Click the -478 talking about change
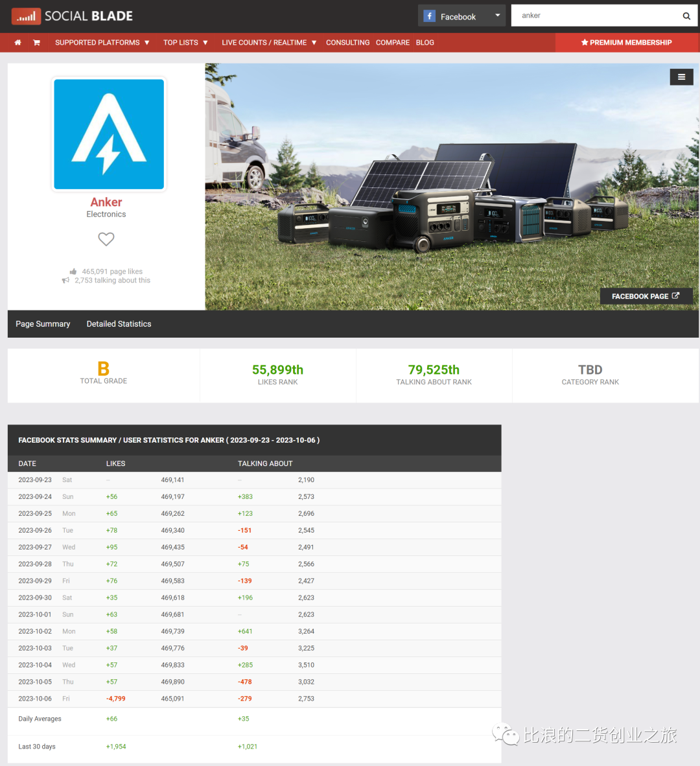The width and height of the screenshot is (700, 766). click(x=245, y=682)
